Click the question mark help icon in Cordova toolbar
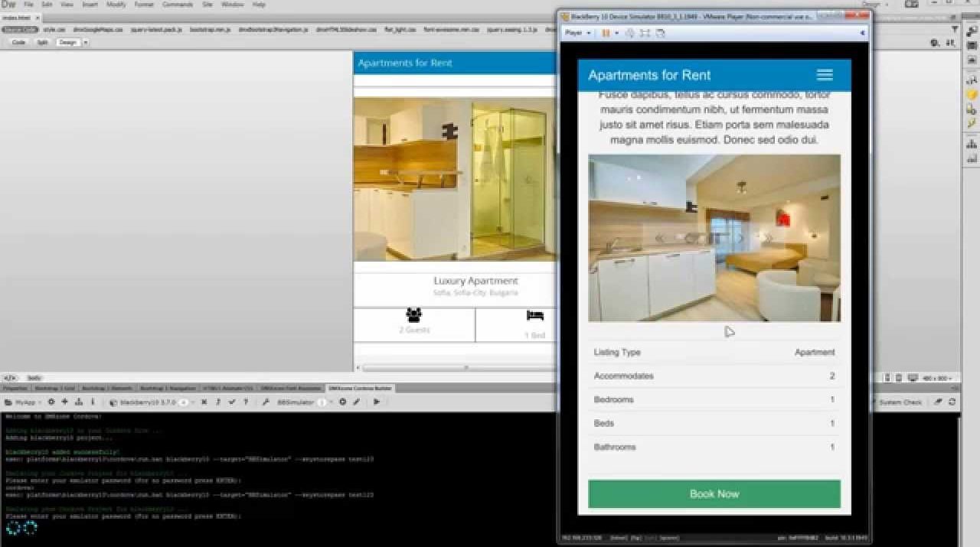 (x=245, y=402)
